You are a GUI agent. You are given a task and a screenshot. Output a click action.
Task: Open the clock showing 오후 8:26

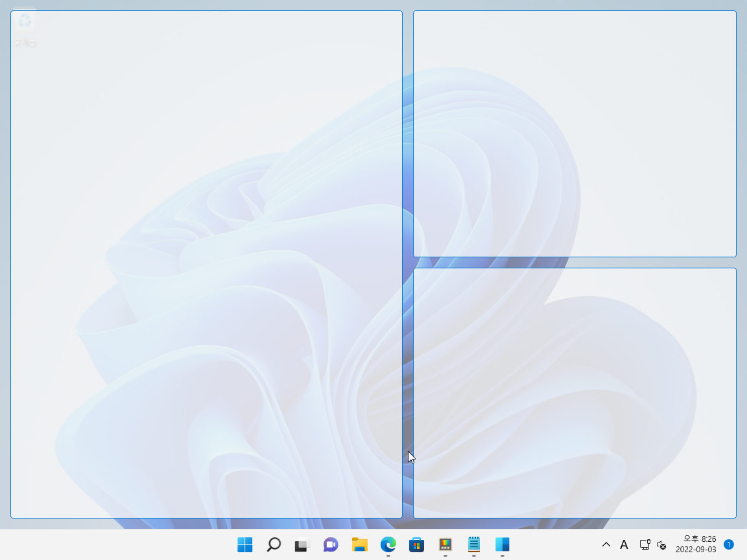click(x=696, y=544)
